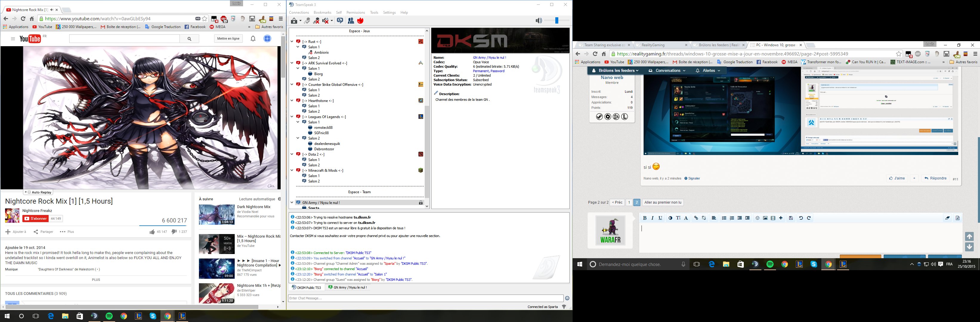
Task: Click Ajouter à on YouTube
Action: [x=16, y=232]
